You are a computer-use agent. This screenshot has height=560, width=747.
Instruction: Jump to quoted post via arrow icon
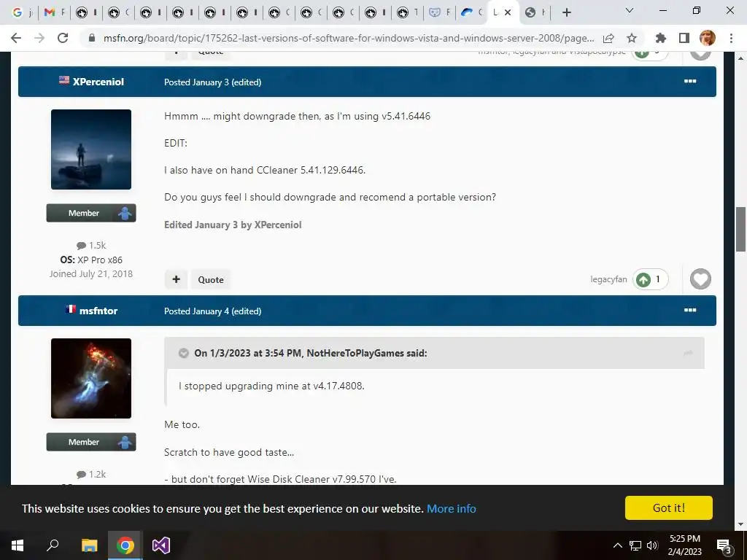(x=687, y=354)
